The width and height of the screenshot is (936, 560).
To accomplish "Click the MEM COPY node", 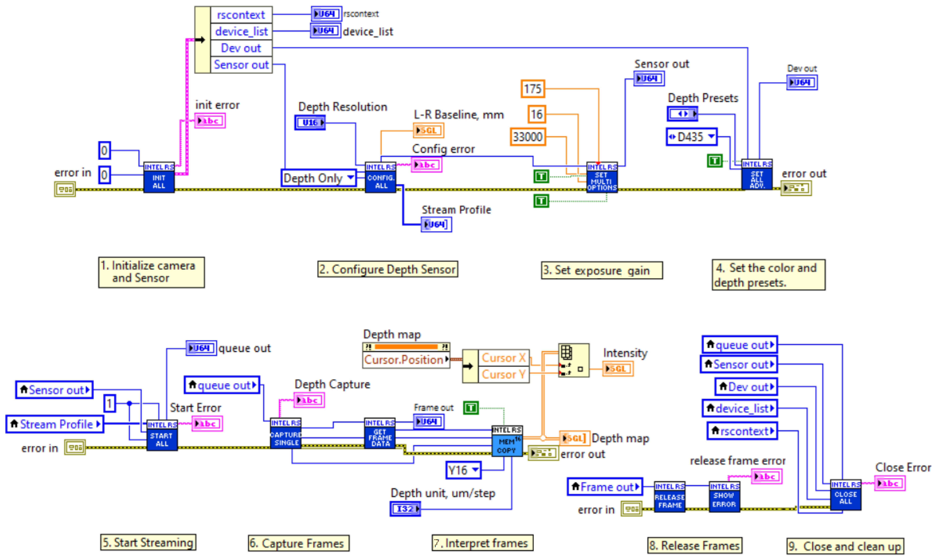I will [x=507, y=441].
